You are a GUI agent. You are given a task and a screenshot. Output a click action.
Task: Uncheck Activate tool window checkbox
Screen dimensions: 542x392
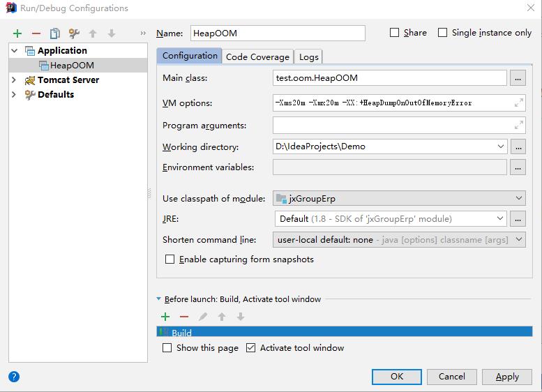[x=250, y=348]
